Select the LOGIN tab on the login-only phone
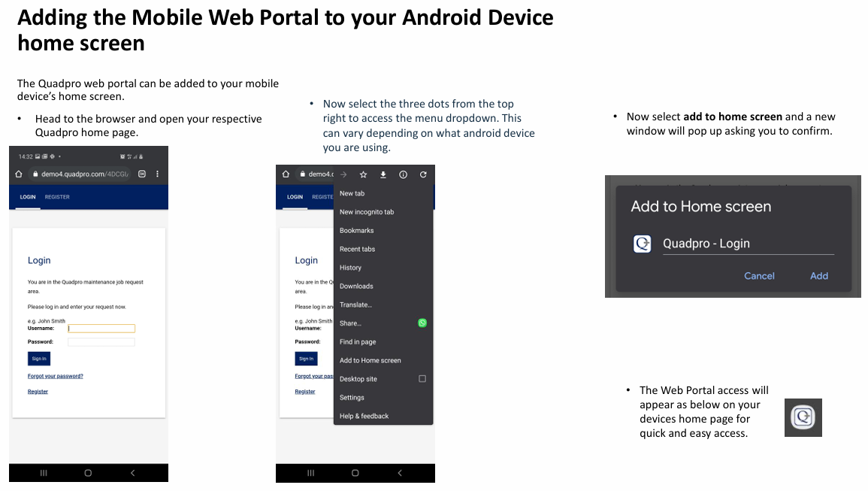 pos(28,197)
